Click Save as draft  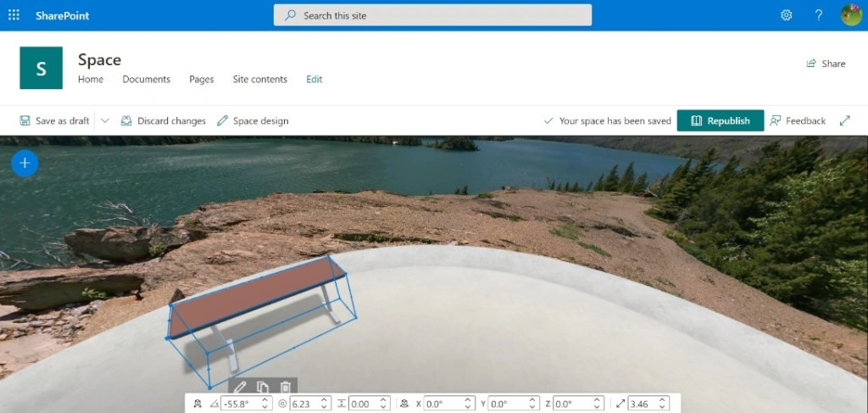54,120
